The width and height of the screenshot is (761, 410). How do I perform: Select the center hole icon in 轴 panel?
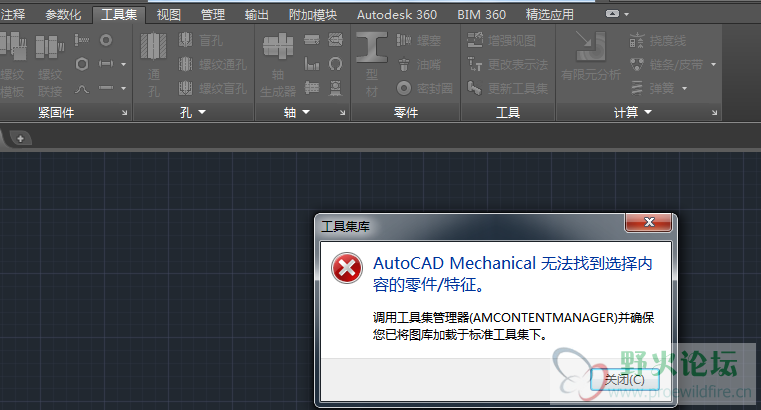pyautogui.click(x=335, y=40)
